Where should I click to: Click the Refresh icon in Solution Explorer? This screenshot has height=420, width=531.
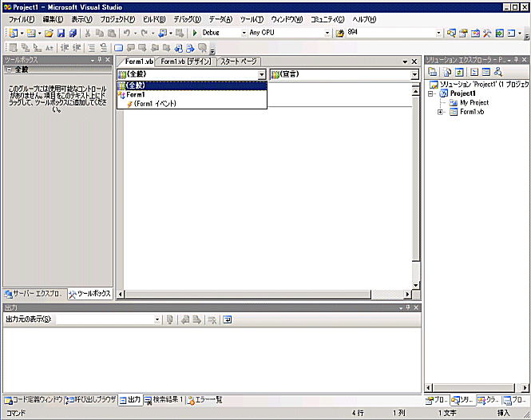coord(459,72)
